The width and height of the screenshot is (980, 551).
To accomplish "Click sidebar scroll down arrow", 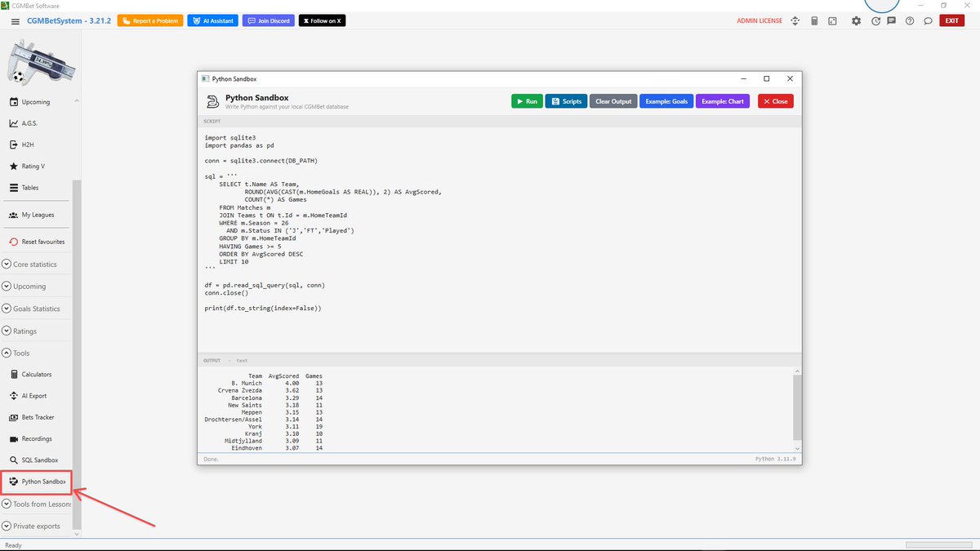I will [77, 534].
